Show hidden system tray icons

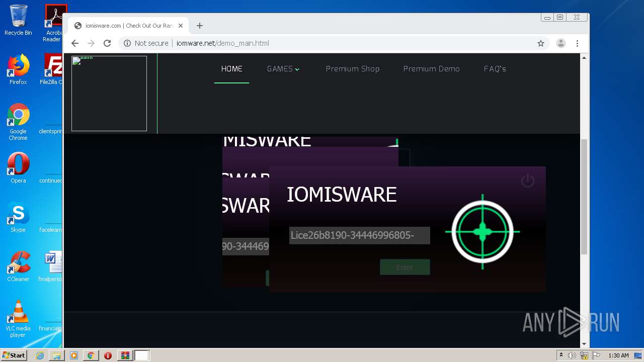(x=561, y=355)
